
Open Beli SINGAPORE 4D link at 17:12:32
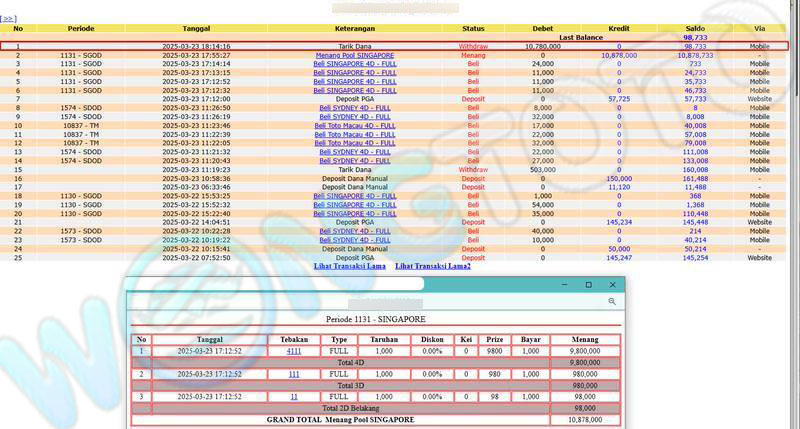(x=355, y=90)
